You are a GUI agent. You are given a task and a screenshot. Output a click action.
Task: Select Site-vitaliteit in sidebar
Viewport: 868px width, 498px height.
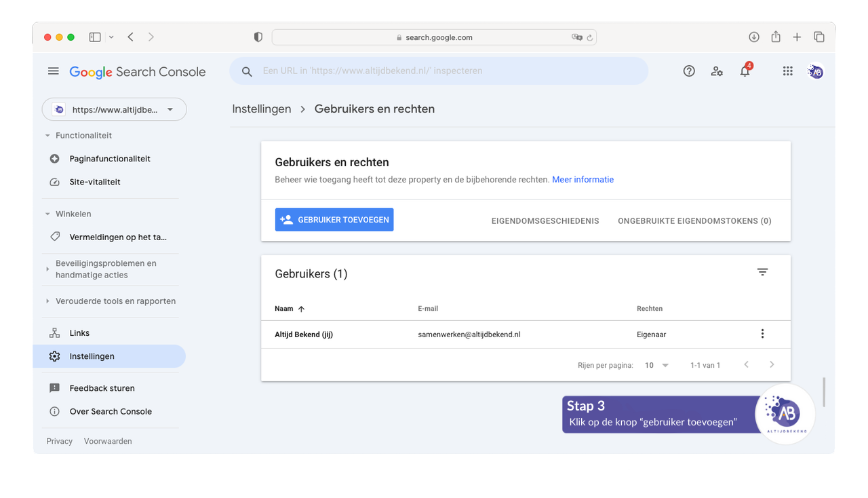(x=95, y=182)
